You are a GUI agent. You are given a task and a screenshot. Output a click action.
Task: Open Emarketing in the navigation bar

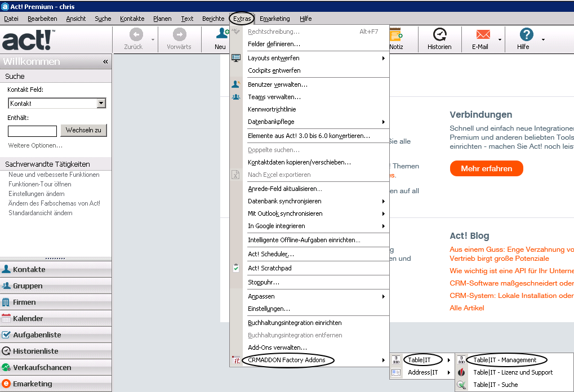click(x=56, y=384)
